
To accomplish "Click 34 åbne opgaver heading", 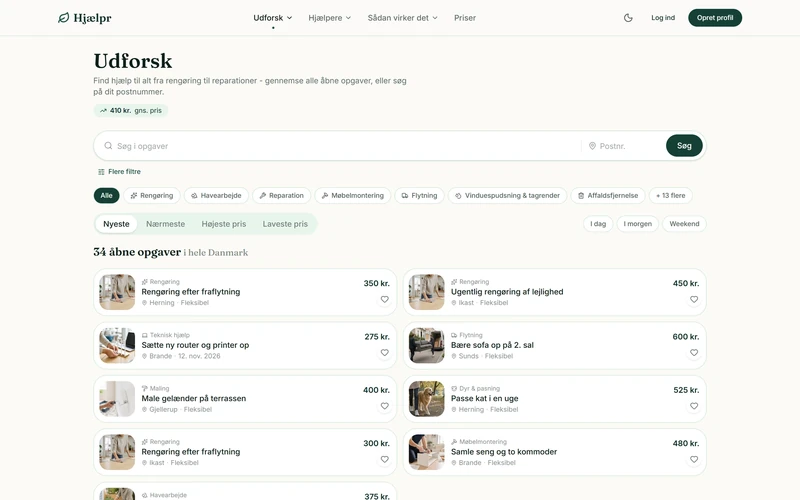I will (137, 252).
